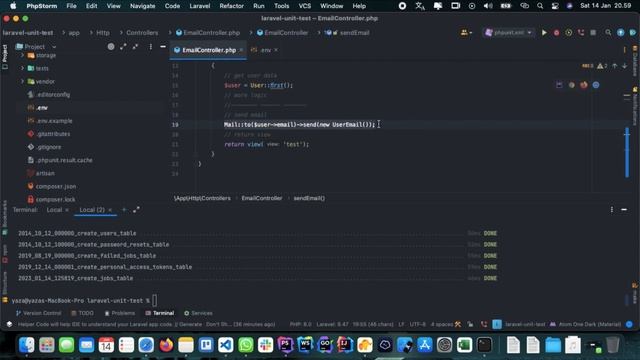Screen dimensions: 640x360
Task: Click Controllers in the navigation bar path
Action: (x=142, y=33)
